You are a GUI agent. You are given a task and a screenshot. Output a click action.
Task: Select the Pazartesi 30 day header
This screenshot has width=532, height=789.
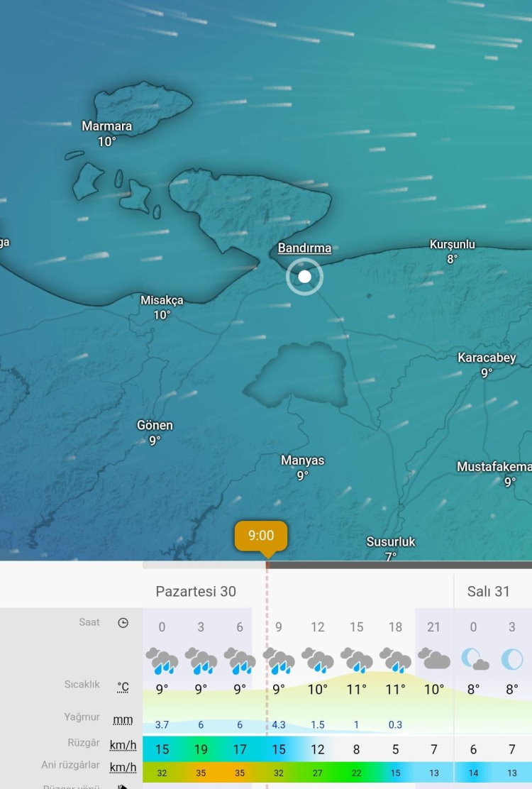(x=196, y=591)
